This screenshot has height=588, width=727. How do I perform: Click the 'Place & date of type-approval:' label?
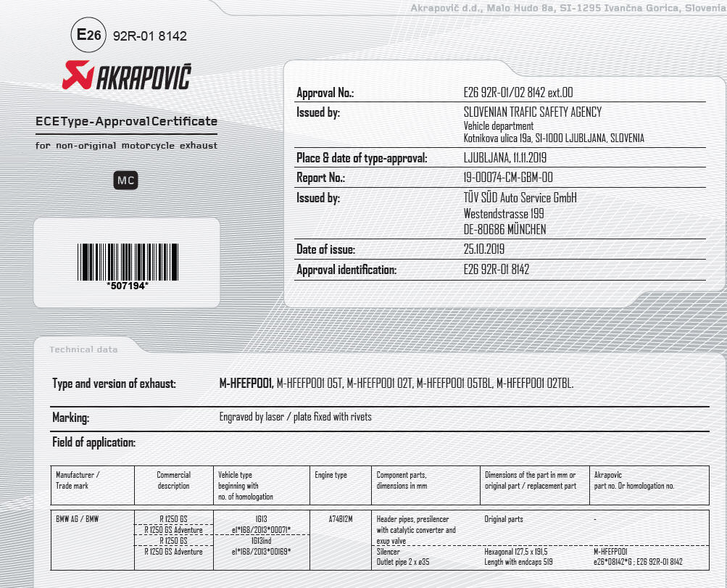362,158
